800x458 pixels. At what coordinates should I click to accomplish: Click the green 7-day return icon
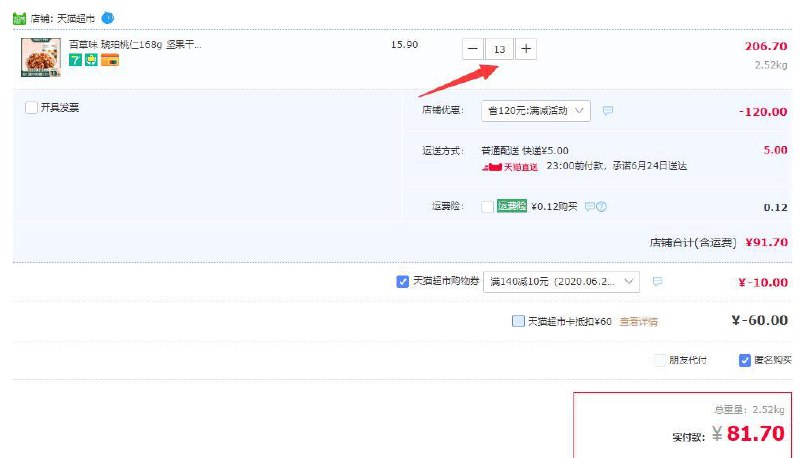pyautogui.click(x=76, y=60)
